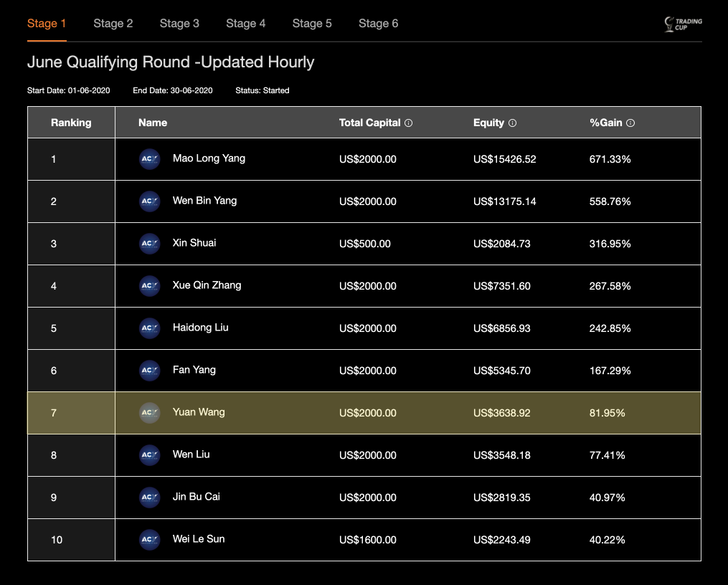This screenshot has width=728, height=585.
Task: Switch to the Stage 2 tab
Action: tap(113, 24)
